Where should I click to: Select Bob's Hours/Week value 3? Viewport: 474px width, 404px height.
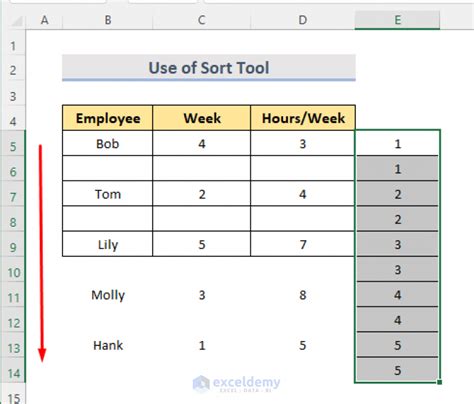point(303,143)
